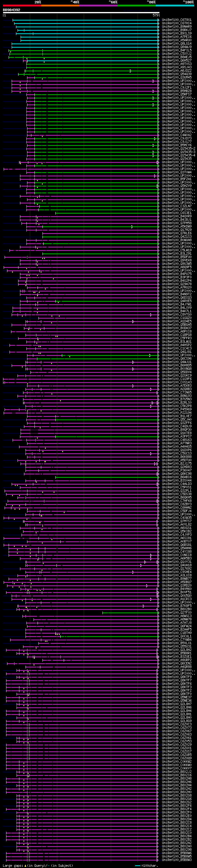Click UniRef100_C0NCC8 label
The image size is (197, 868).
tap(176, 555)
